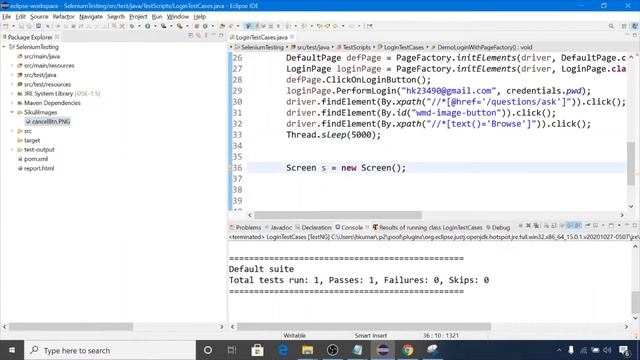
Task: Open the Run icon dropdown arrow
Action: (x=155, y=26)
